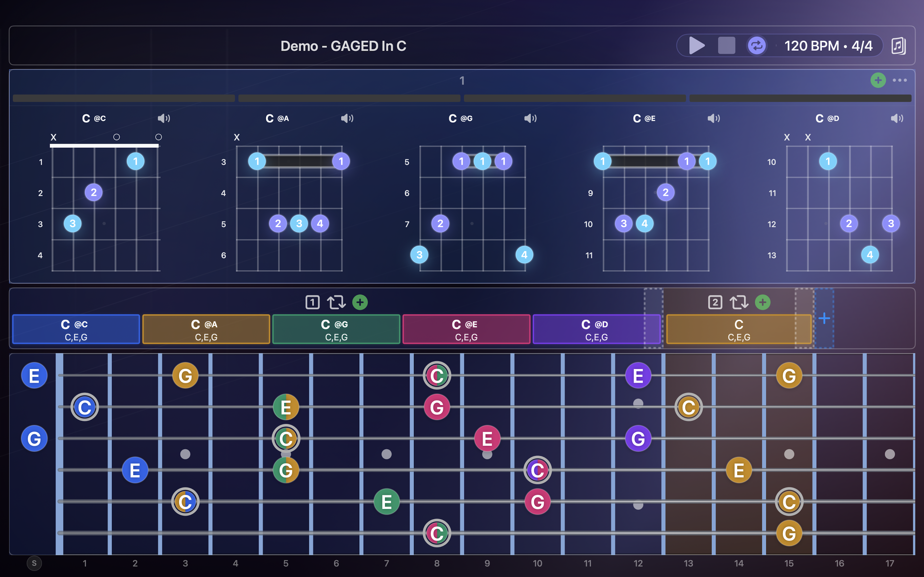Open the ellipsis options menu for the chord row
The height and width of the screenshot is (577, 924).
pyautogui.click(x=900, y=80)
